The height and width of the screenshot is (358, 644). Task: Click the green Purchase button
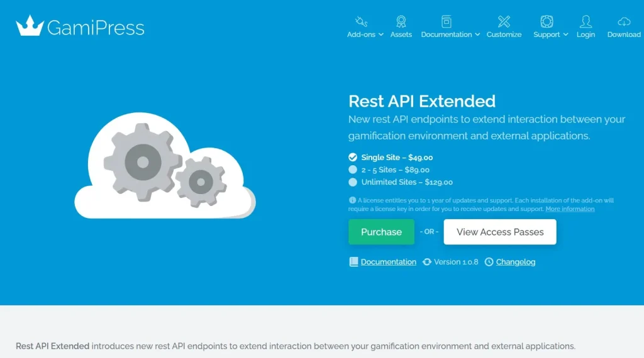(x=381, y=232)
